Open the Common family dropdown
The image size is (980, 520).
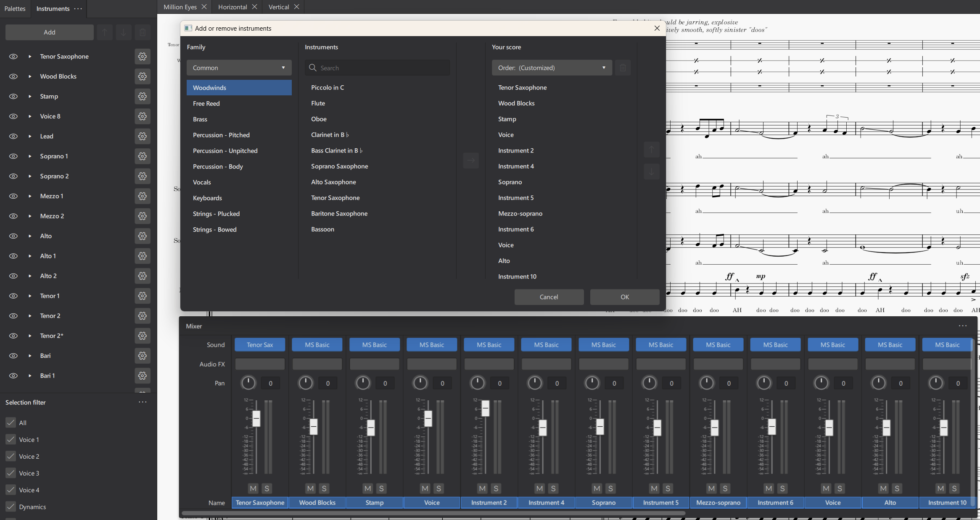click(x=238, y=68)
